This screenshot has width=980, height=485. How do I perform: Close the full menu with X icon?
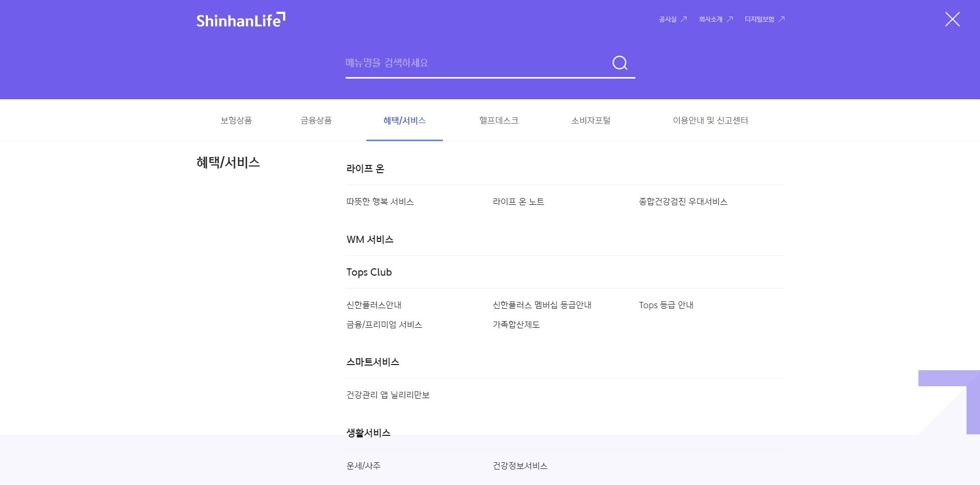952,20
